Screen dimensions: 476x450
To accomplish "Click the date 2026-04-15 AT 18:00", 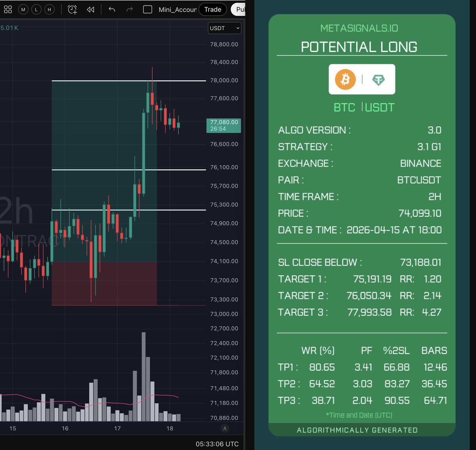I will coord(394,230).
